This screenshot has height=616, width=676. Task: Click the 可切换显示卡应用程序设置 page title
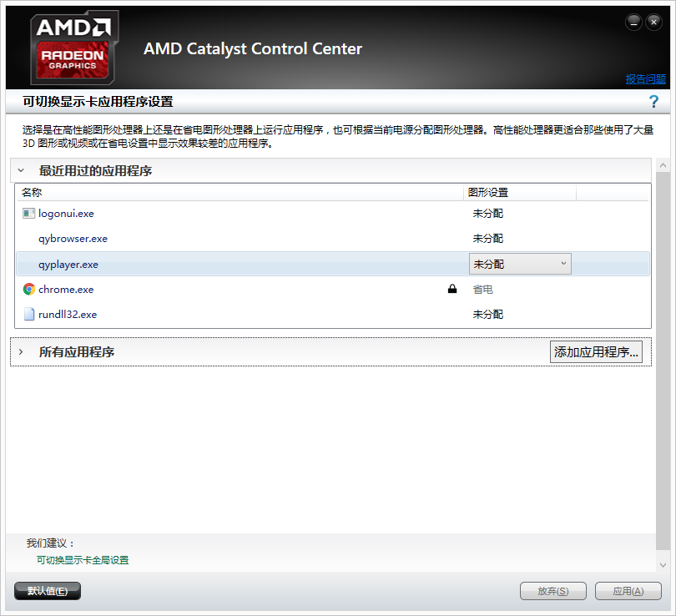point(98,102)
